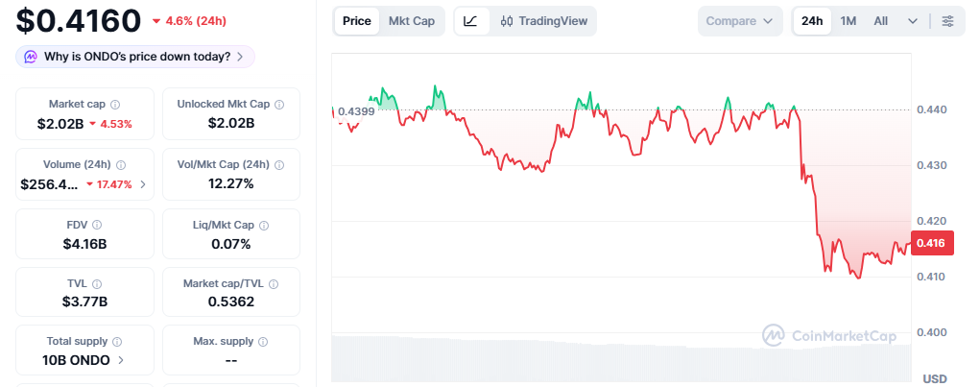Click the Market cap value $2.02B

60,124
